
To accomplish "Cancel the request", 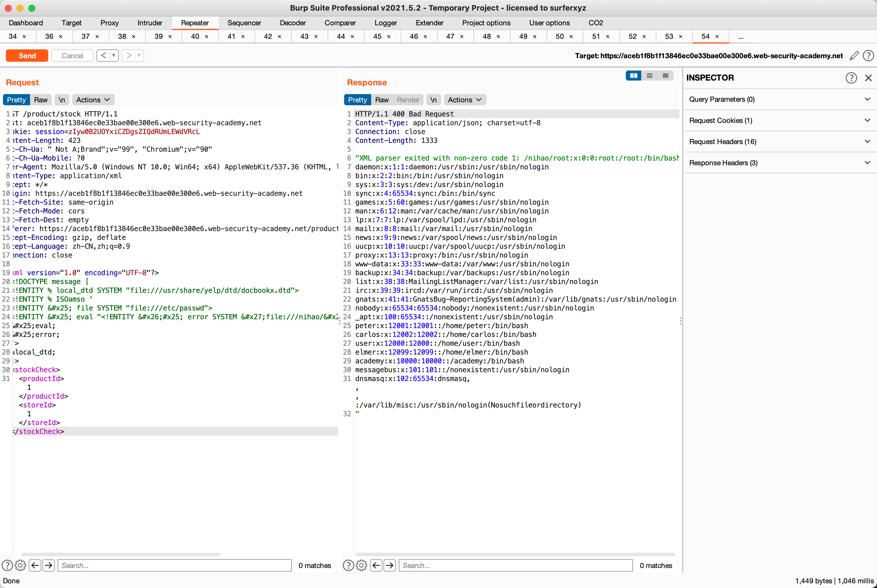I will click(72, 56).
